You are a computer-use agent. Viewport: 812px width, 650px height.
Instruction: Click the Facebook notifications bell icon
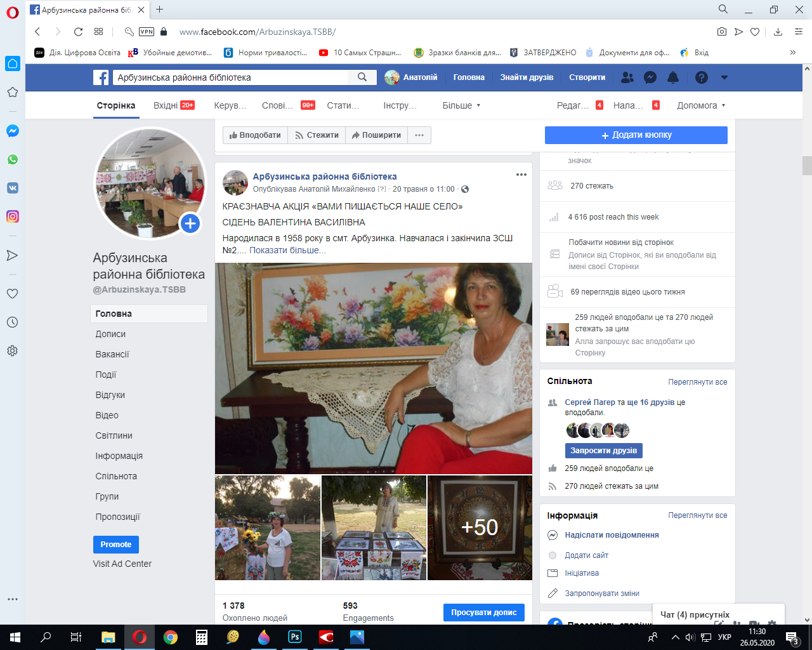click(x=673, y=77)
